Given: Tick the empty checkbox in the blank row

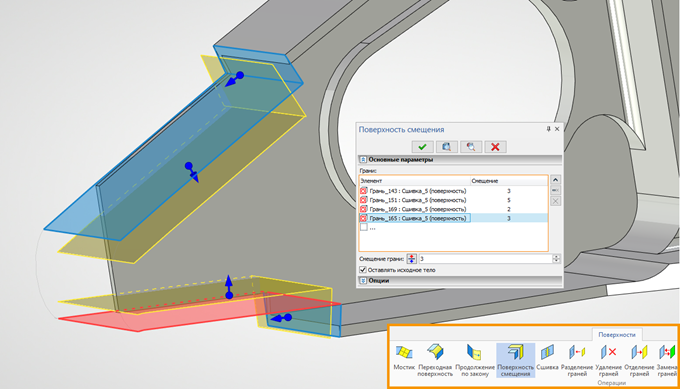Looking at the screenshot, I should click(x=363, y=227).
